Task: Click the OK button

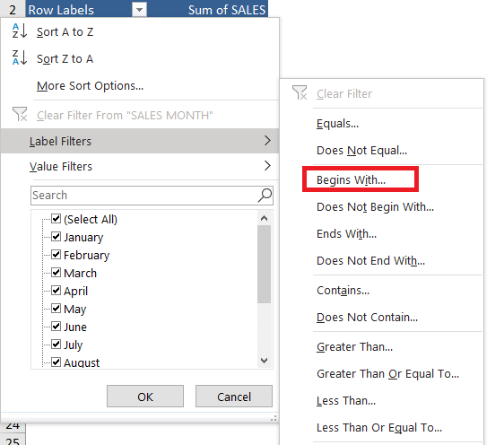Action: pyautogui.click(x=145, y=397)
